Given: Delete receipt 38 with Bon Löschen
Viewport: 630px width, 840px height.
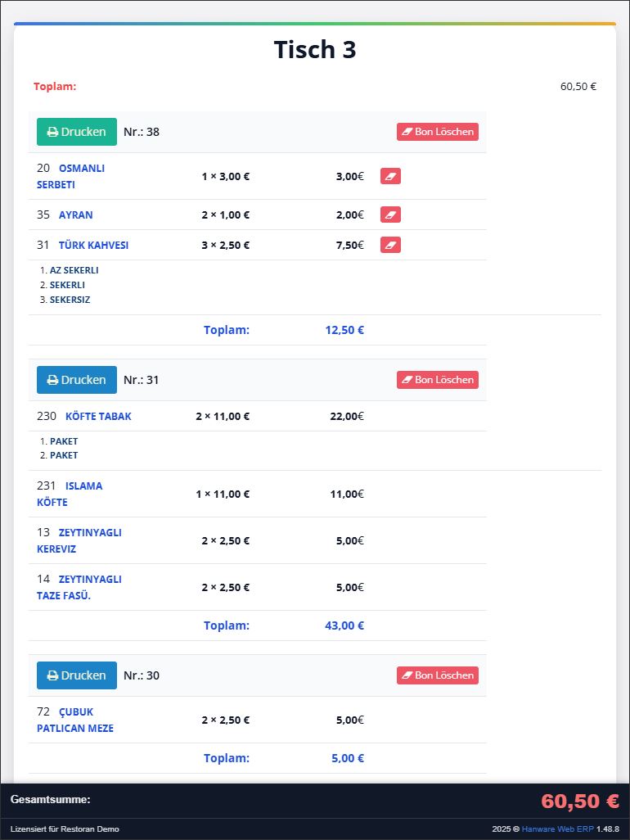Looking at the screenshot, I should [x=438, y=132].
